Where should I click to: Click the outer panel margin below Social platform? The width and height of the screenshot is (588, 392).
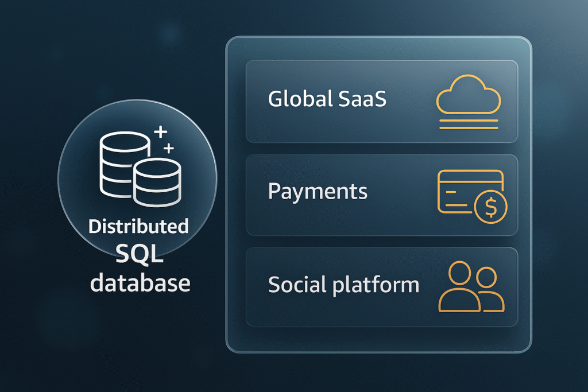point(379,339)
